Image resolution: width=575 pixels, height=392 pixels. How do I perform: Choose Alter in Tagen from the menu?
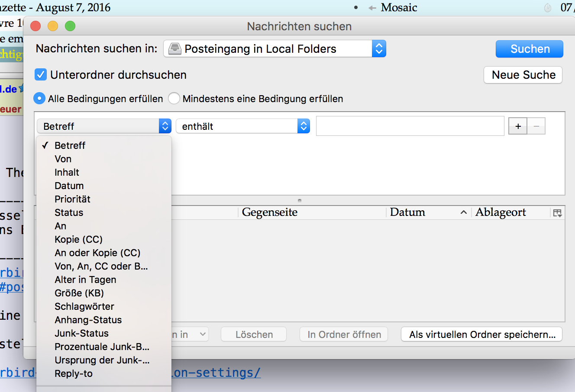(104, 280)
